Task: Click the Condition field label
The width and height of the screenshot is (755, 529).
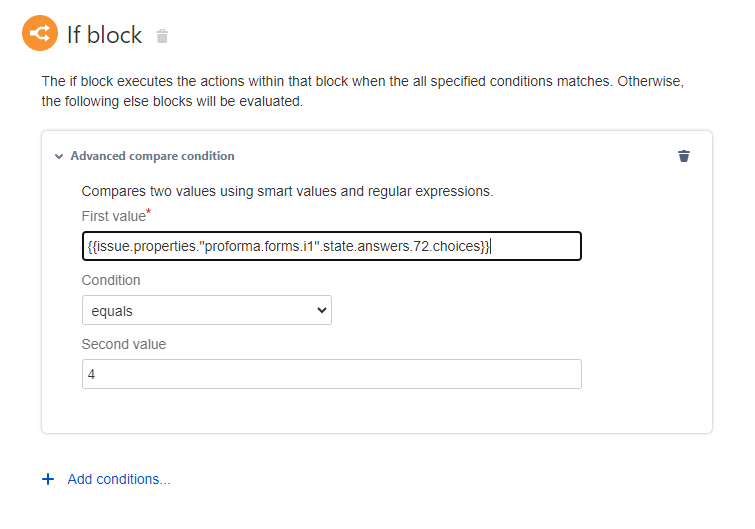Action: (111, 280)
